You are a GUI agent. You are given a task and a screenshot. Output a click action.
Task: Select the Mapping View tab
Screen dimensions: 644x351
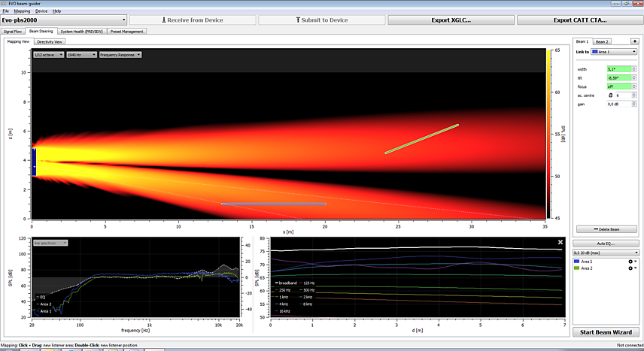coord(19,41)
